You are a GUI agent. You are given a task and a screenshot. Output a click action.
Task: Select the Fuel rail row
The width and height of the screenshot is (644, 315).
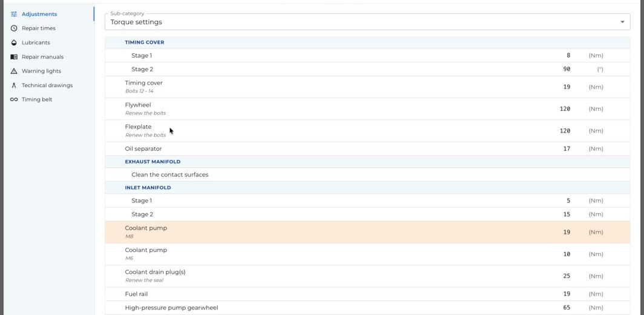pos(367,294)
